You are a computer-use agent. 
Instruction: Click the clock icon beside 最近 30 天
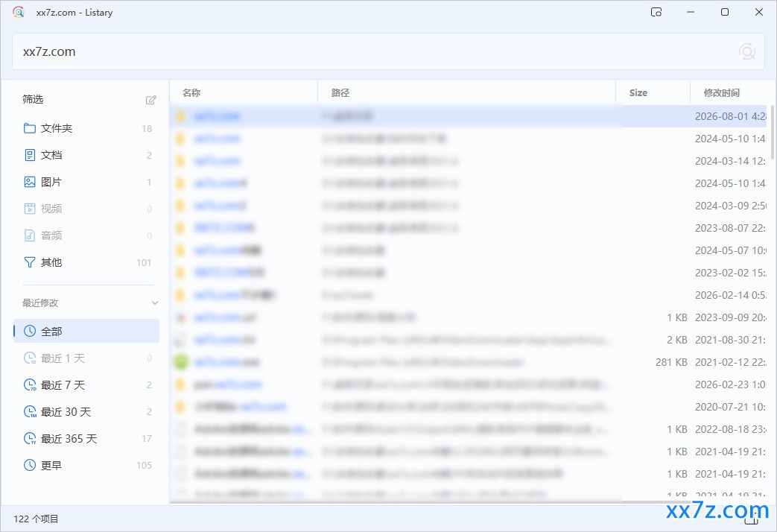click(30, 411)
